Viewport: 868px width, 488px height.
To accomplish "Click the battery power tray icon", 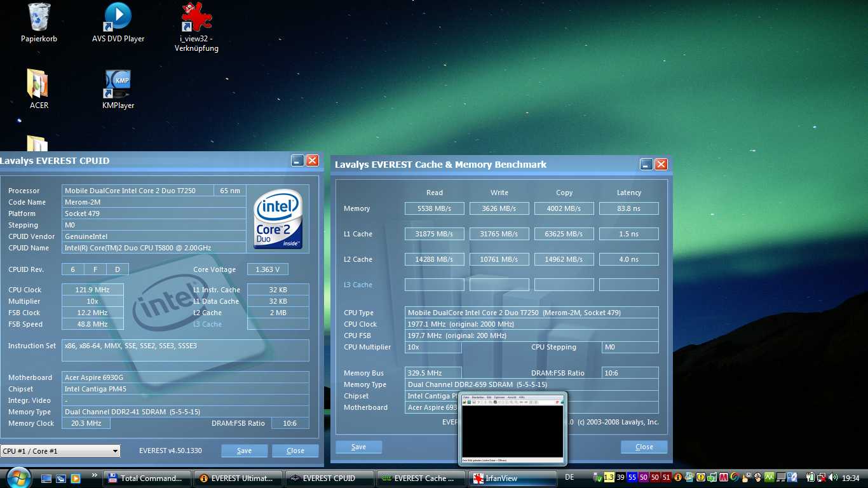I will (810, 478).
